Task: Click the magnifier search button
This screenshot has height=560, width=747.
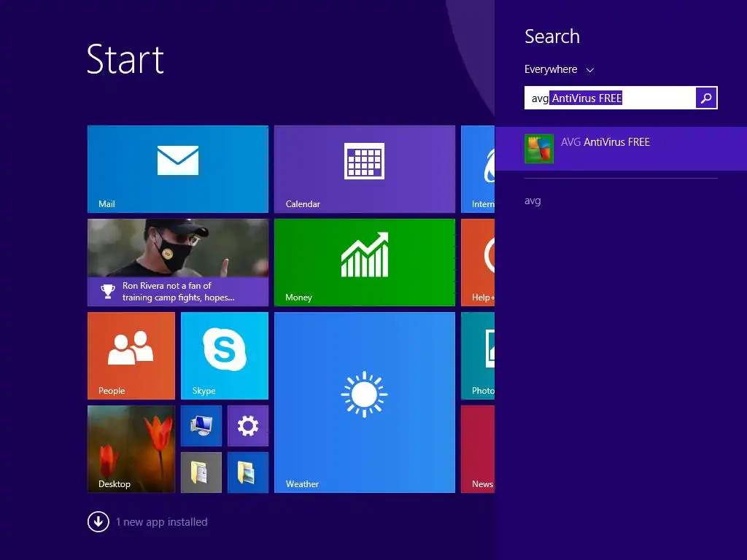Action: coord(706,98)
